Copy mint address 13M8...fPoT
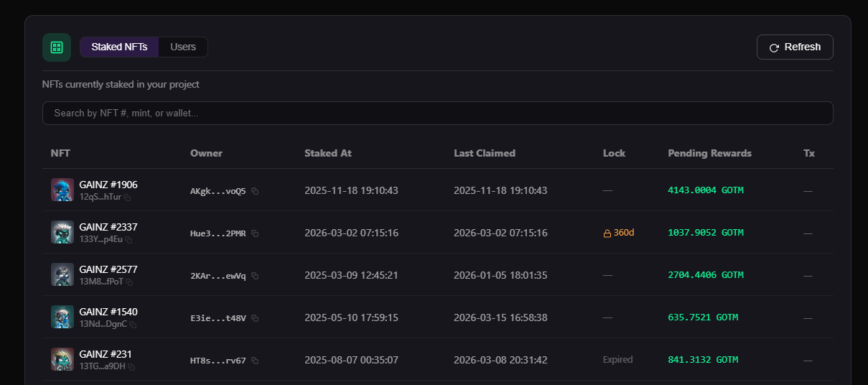The image size is (868, 385). 129,282
